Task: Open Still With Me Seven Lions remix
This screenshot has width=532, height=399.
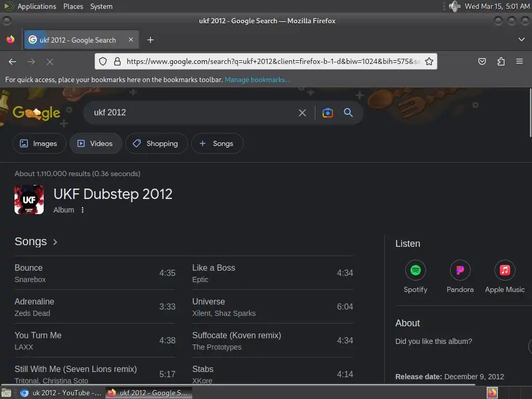Action: tap(95, 373)
